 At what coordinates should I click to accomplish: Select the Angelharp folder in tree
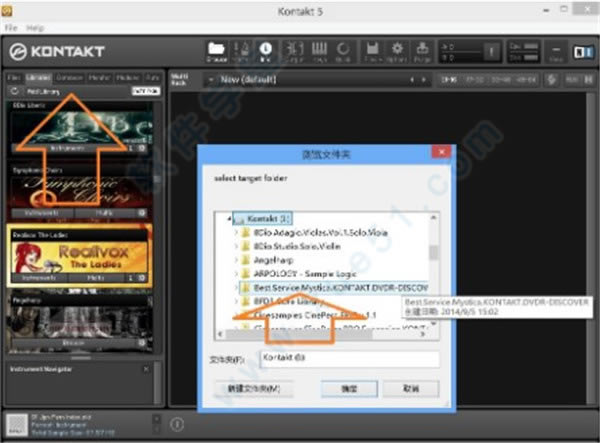[x=274, y=260]
